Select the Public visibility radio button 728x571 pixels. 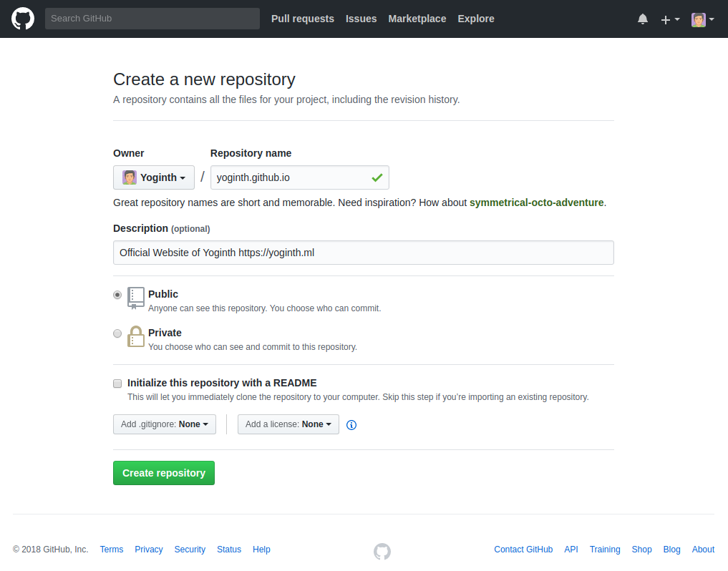tap(117, 295)
